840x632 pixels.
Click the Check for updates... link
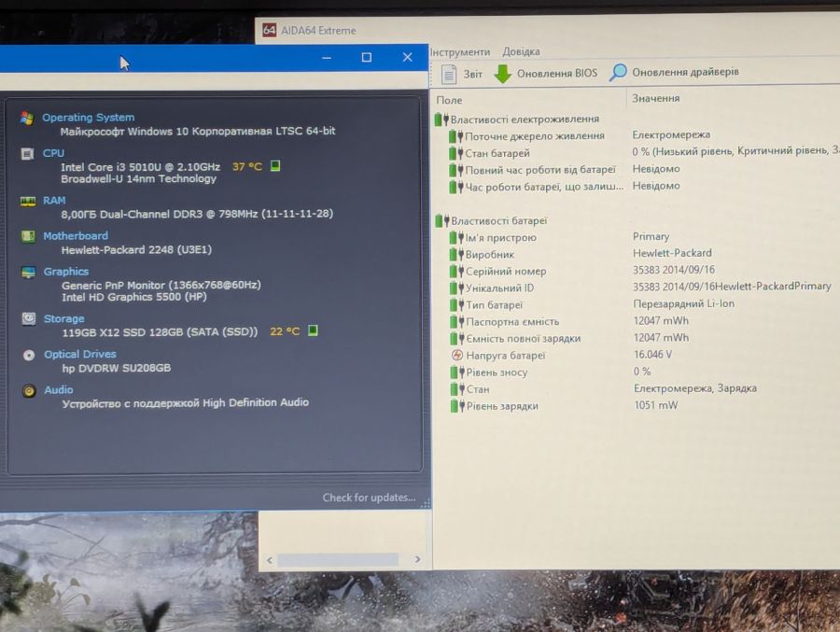pyautogui.click(x=369, y=498)
